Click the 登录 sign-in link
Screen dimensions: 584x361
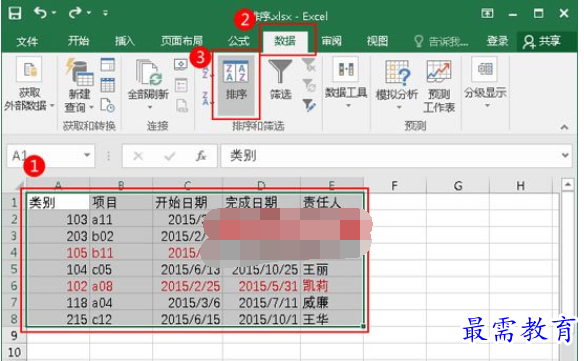point(497,41)
